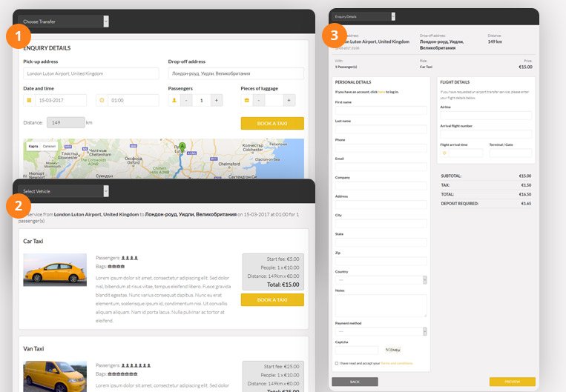Click the Car Taxi total €15.00

point(283,285)
